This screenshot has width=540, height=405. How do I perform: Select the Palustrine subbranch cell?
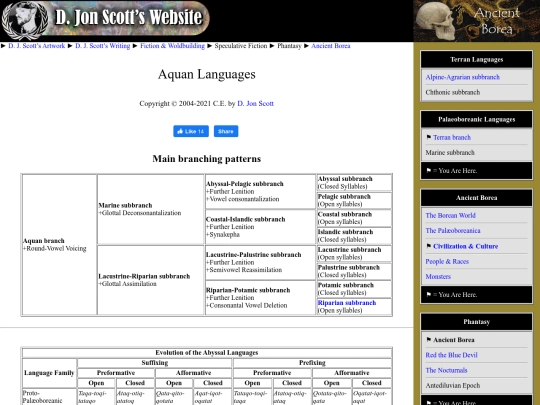[x=354, y=271]
